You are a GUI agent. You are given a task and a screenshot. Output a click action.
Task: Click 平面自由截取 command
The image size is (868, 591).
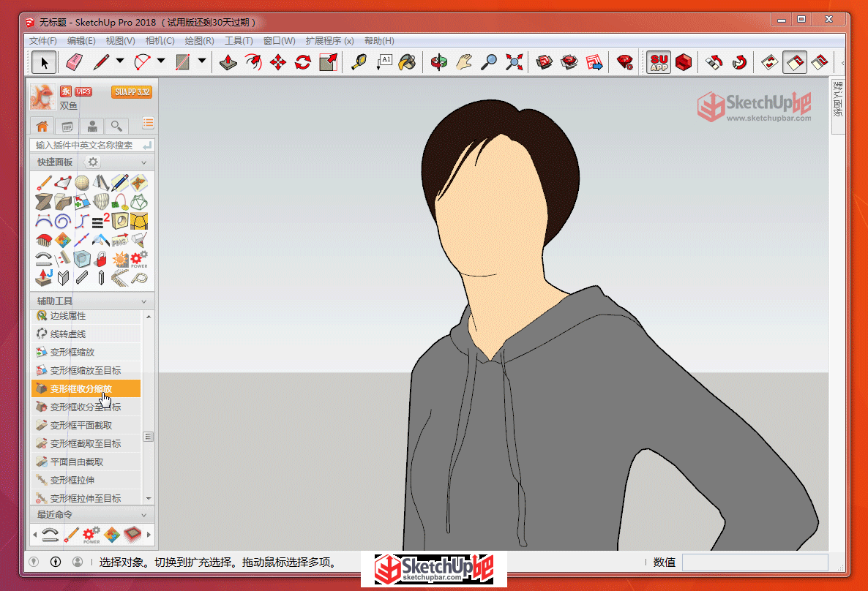[86, 462]
